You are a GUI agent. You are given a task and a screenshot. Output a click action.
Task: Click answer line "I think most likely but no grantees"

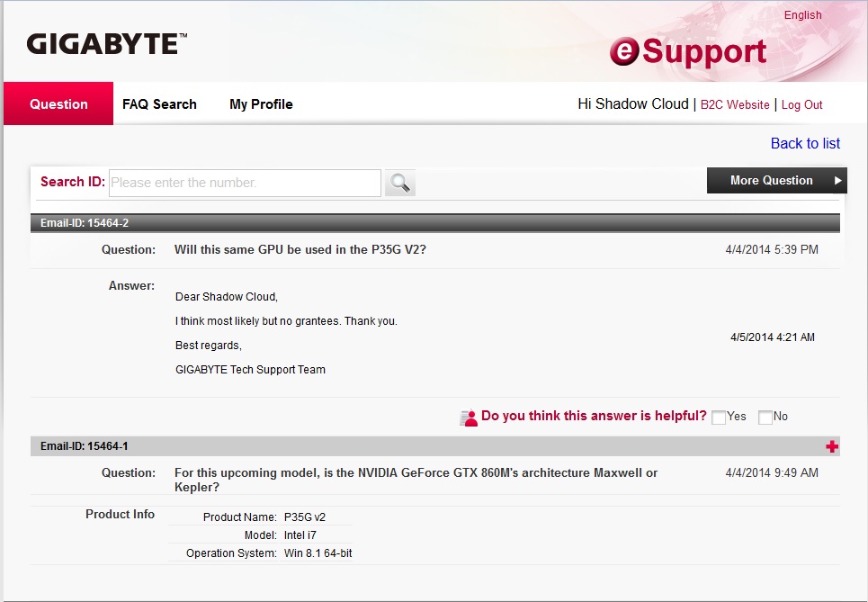[x=286, y=321]
